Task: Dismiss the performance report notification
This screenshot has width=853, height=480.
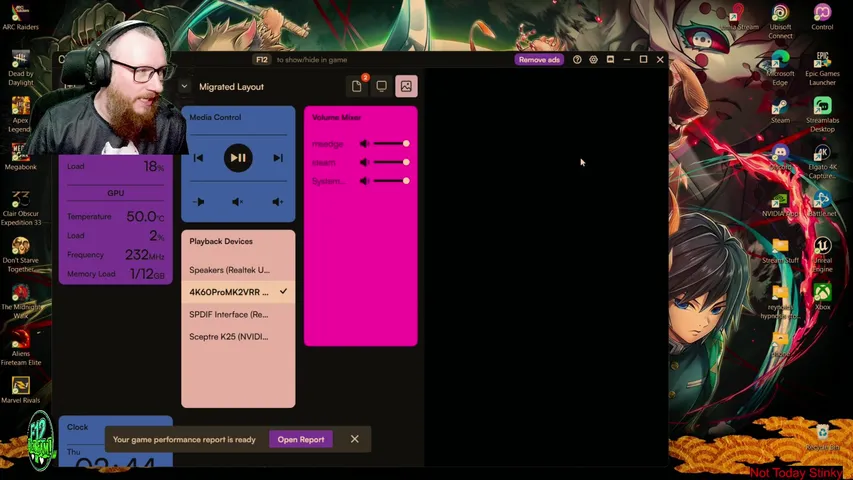Action: pos(355,439)
